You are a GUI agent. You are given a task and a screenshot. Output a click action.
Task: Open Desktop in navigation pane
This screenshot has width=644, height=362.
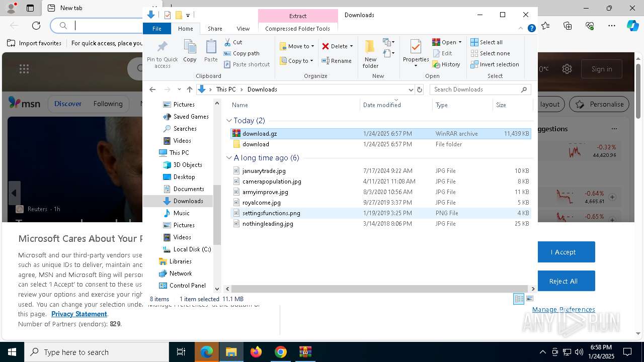pos(179,177)
